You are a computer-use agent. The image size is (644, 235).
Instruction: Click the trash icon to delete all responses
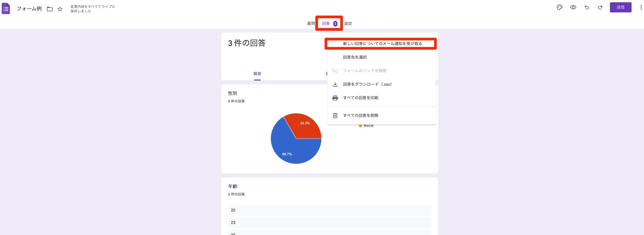point(335,115)
